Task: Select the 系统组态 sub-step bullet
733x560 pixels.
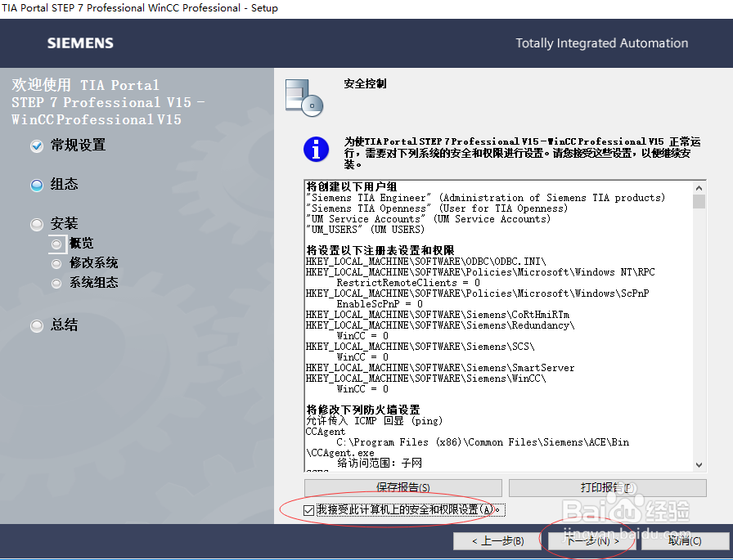Action: pyautogui.click(x=56, y=284)
